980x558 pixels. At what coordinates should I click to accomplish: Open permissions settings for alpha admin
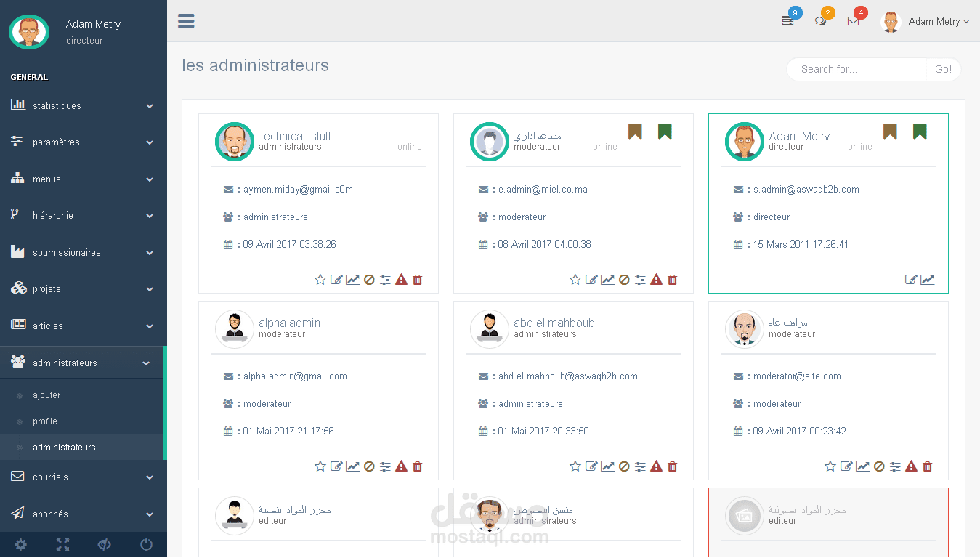(385, 466)
